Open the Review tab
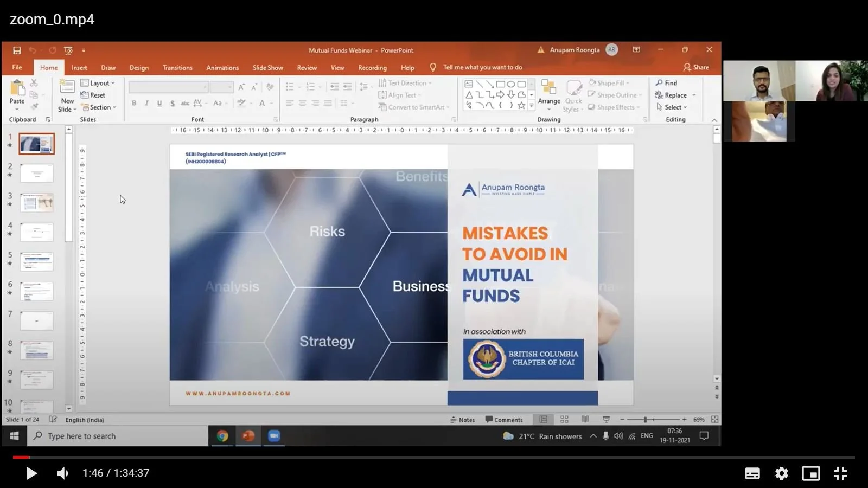 [307, 68]
